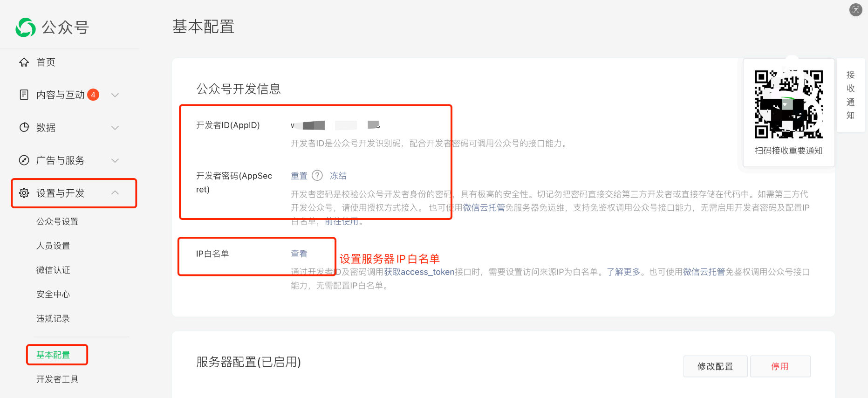Click 查看 to view IP whitelist
868x398 pixels.
pos(299,254)
